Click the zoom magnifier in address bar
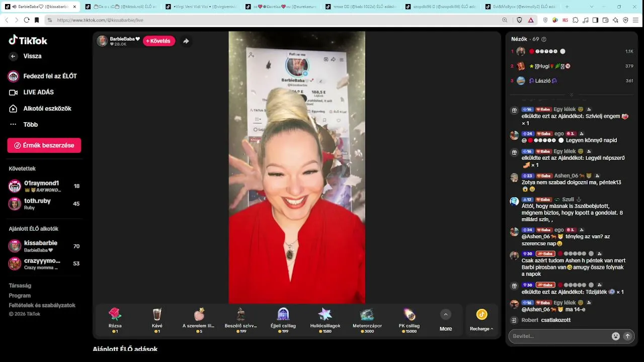644x362 pixels. pos(505,20)
